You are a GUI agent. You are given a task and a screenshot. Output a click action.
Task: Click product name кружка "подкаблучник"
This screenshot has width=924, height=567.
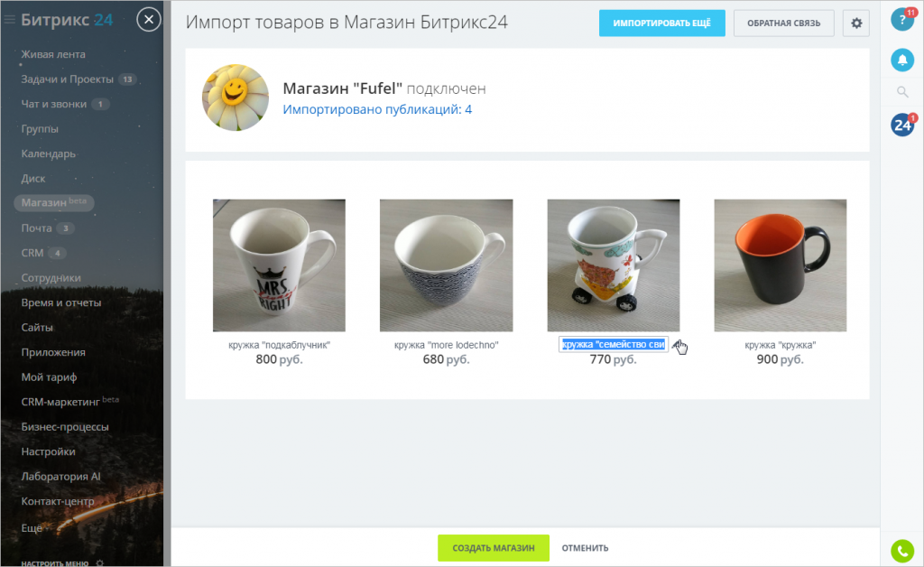click(279, 345)
